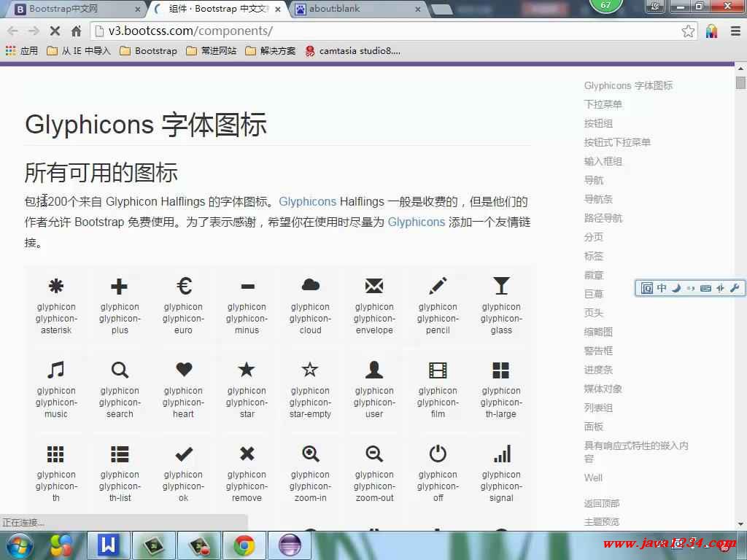The height and width of the screenshot is (560, 747).
Task: Bookmark this page with the star icon
Action: click(x=688, y=31)
